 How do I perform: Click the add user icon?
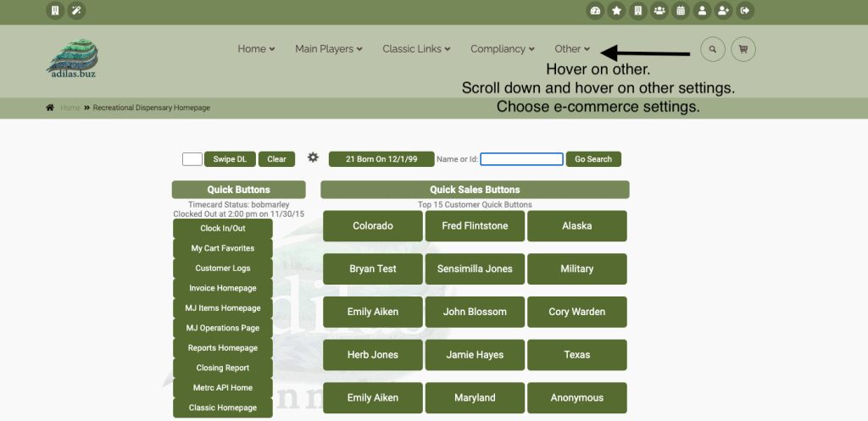724,10
